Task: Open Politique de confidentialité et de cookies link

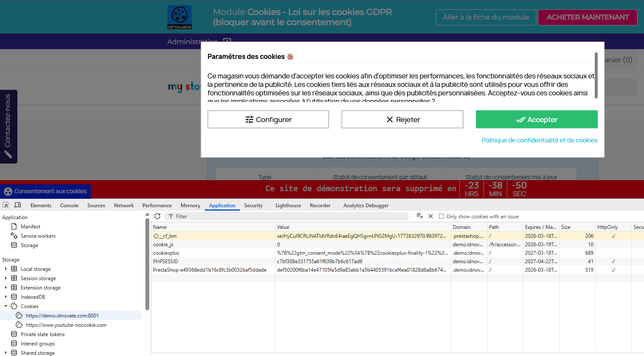Action: click(x=540, y=140)
